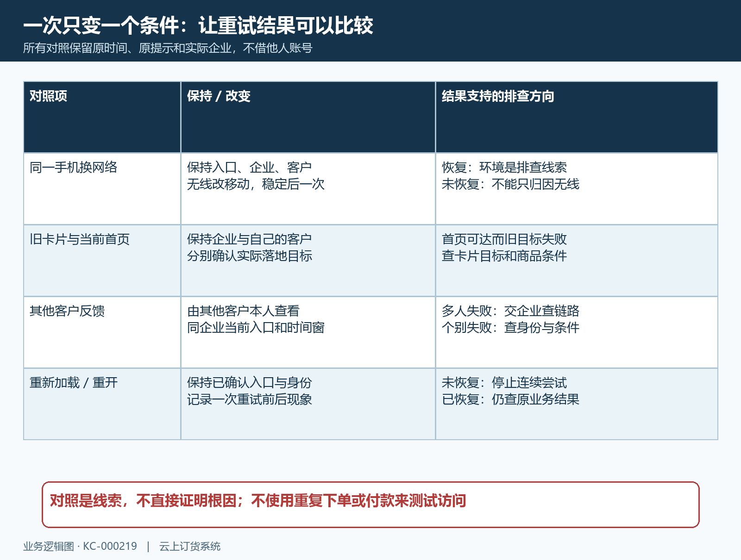Screen dimensions: 741x560
Task: Click text '恢复：环境是排查线索'
Action: (504, 168)
